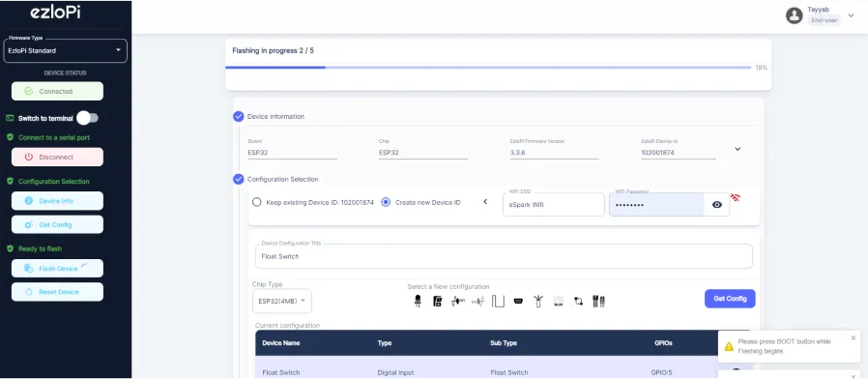Viewport: 868px width, 379px height.
Task: Click the blue Get Config button
Action: click(730, 299)
